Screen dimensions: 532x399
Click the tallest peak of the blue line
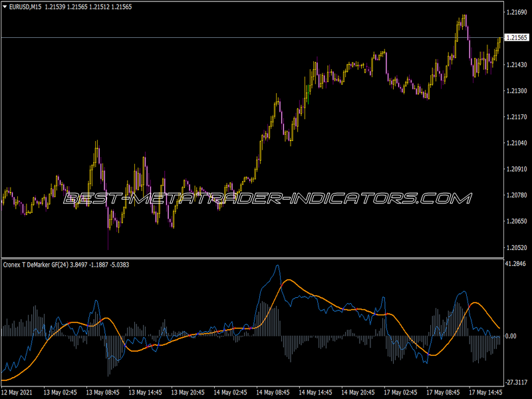(277, 265)
